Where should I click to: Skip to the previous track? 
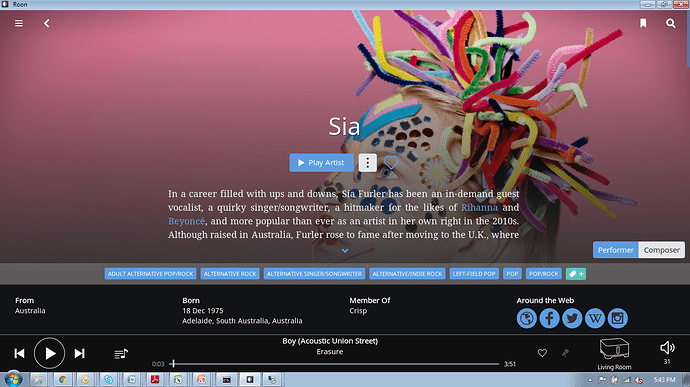19,354
